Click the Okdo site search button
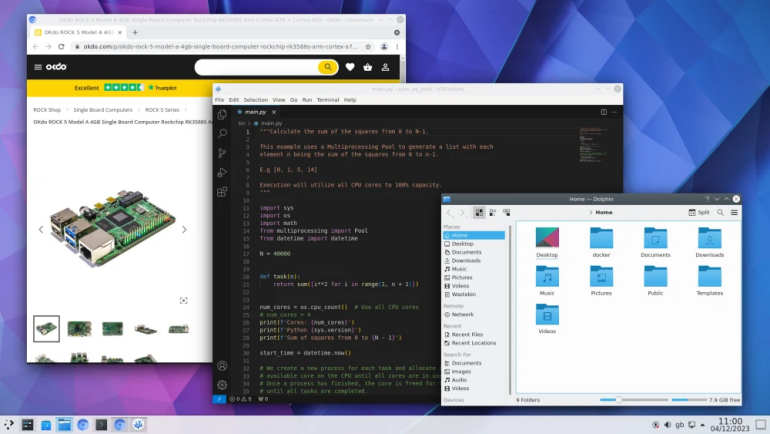This screenshot has width=770, height=434. [x=327, y=67]
